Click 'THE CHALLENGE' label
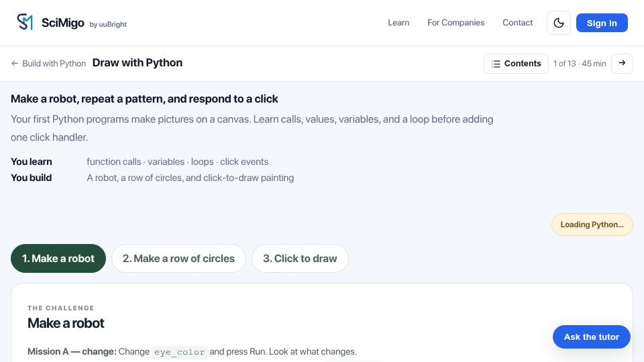Viewport: 644px width, 362px height. (x=61, y=308)
